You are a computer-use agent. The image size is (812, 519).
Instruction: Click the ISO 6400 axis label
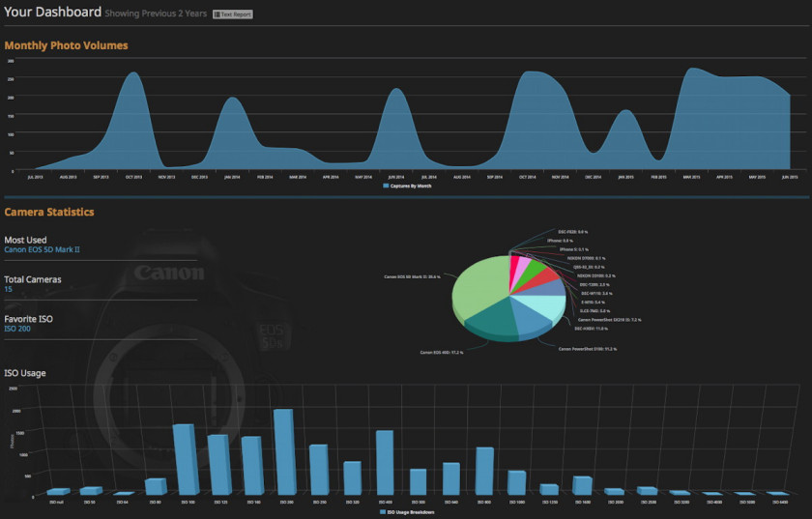tap(780, 502)
